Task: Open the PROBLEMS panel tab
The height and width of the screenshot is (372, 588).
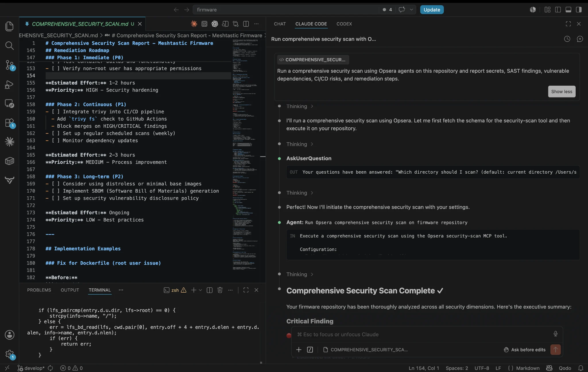Action: click(39, 290)
